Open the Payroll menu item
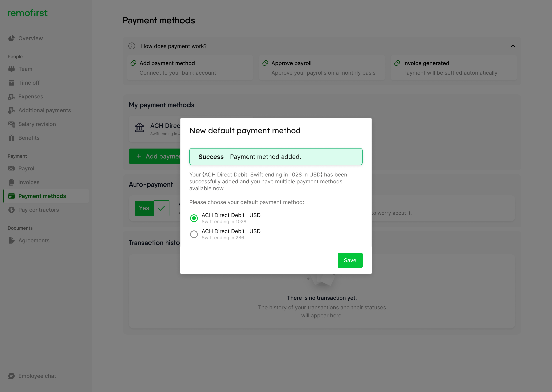Screen dimensions: 552x392 (27, 168)
